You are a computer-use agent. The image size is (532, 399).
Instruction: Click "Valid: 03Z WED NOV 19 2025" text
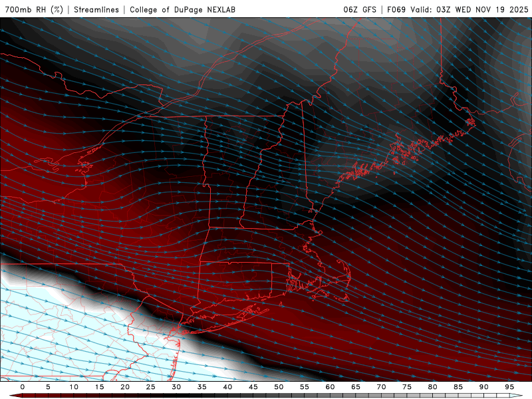pyautogui.click(x=469, y=9)
